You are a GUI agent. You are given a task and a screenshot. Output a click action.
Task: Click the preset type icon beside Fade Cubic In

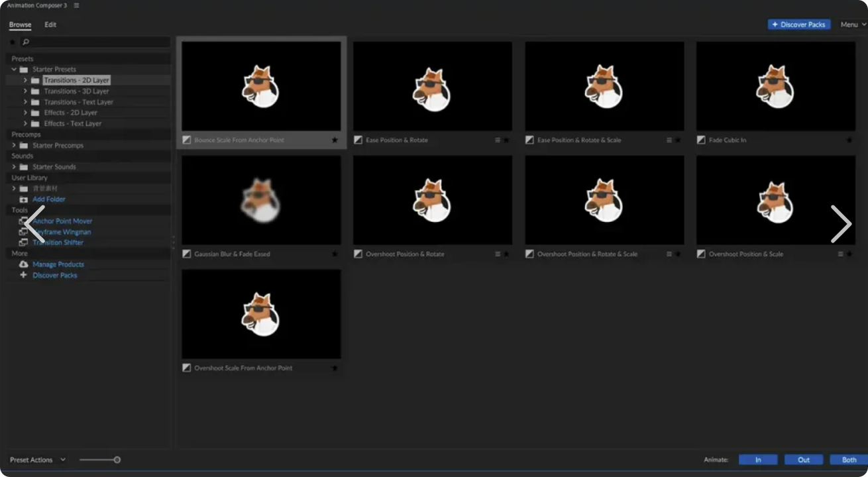tap(702, 140)
